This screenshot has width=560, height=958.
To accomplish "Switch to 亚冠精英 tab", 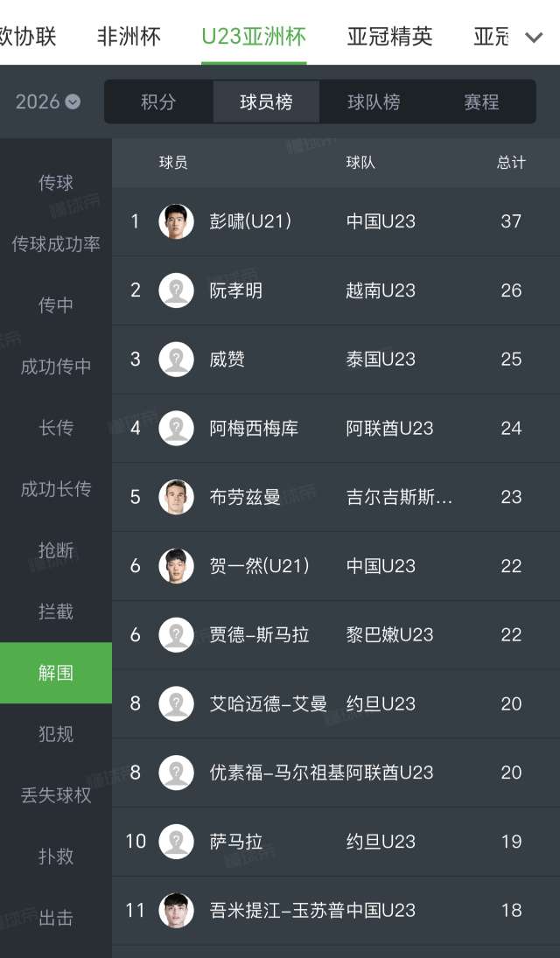I will tap(389, 36).
